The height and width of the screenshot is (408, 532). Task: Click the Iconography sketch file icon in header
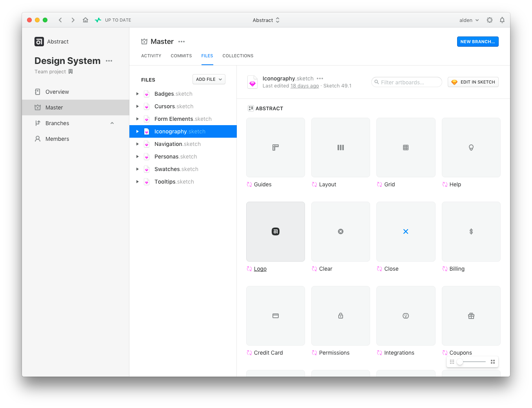(252, 82)
